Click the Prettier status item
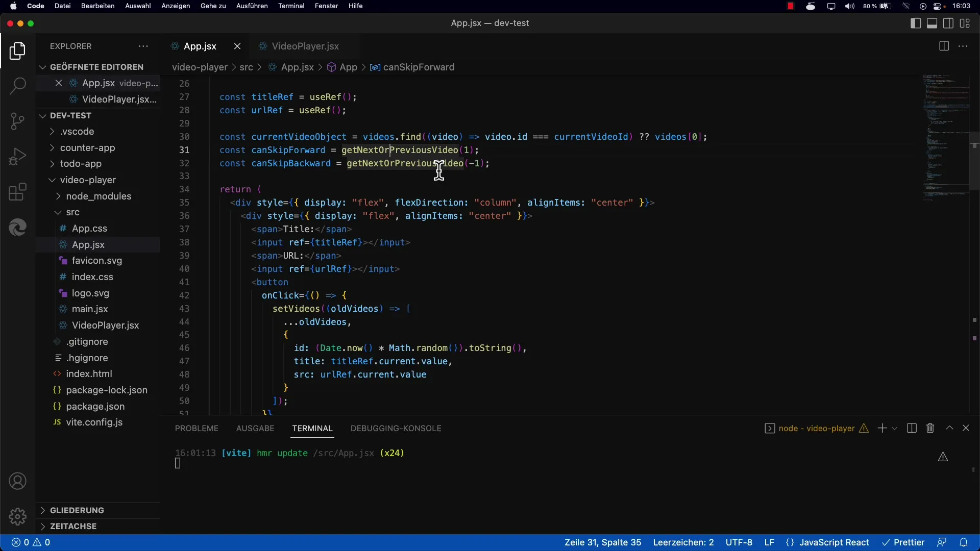 (903, 542)
